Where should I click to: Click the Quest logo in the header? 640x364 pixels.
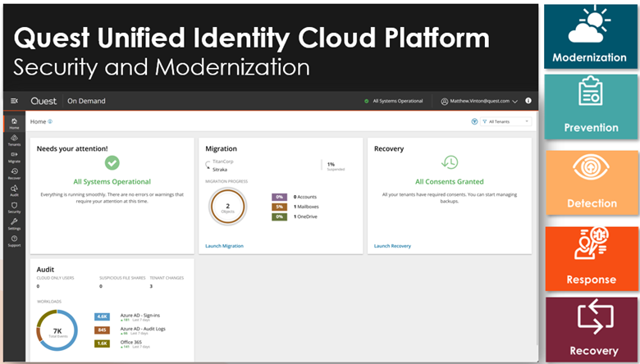tap(43, 101)
